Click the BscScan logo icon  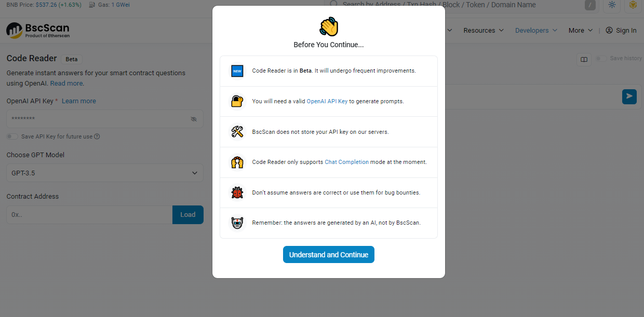(x=14, y=30)
